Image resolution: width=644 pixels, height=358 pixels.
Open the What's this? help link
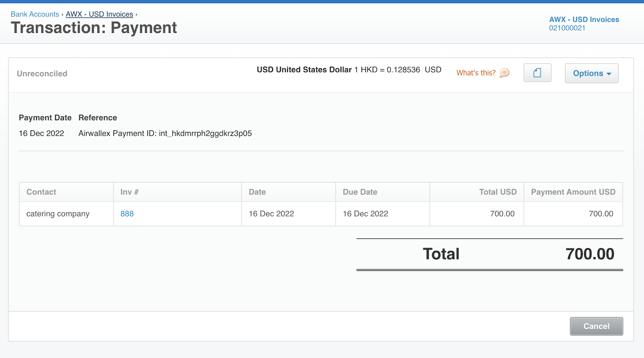click(476, 73)
